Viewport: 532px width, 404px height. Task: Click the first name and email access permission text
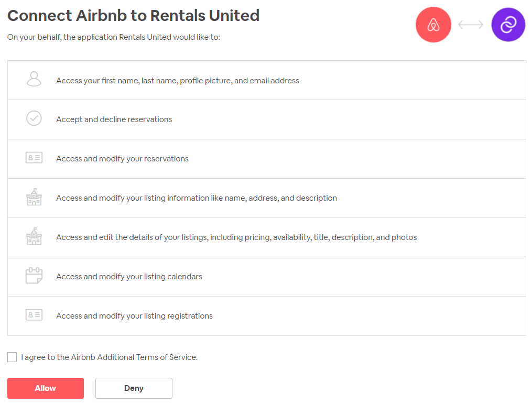177,81
